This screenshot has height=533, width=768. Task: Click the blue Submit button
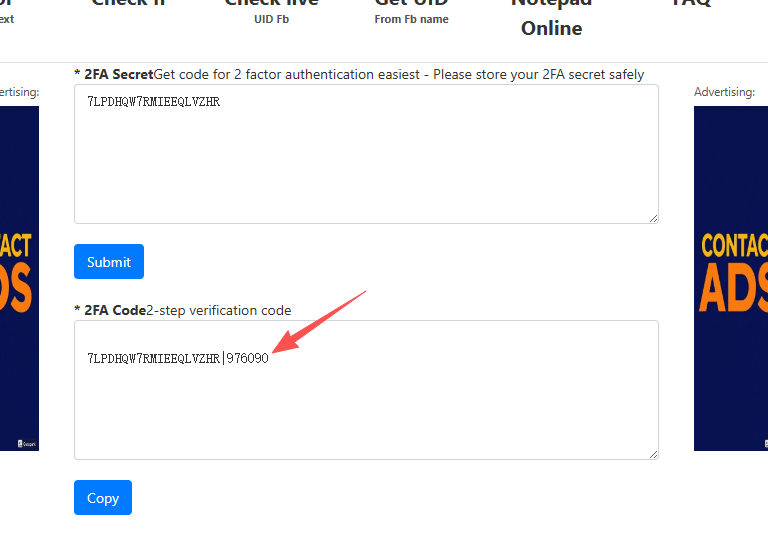point(109,262)
